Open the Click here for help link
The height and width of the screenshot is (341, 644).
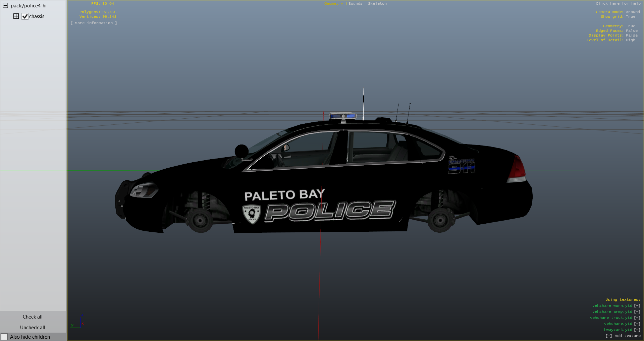point(618,4)
